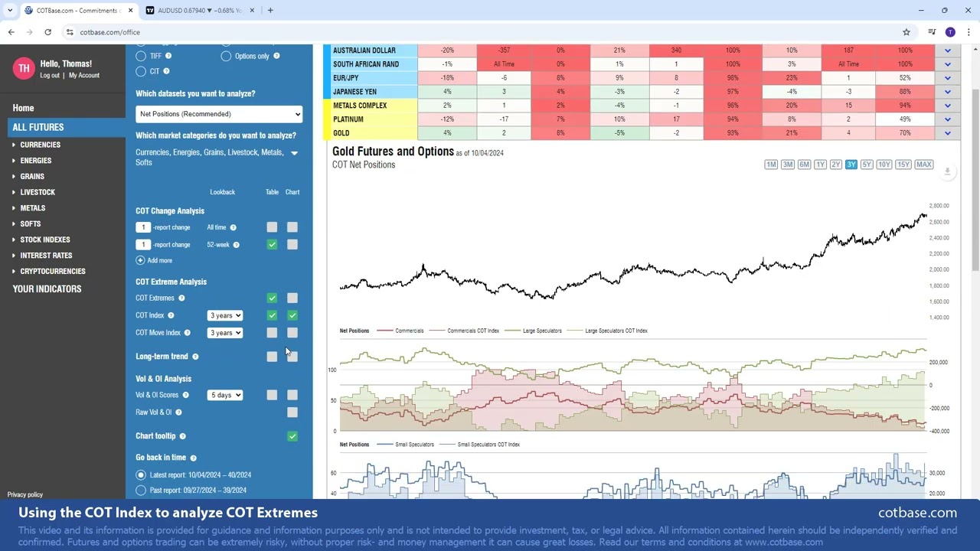Set chart range to MAX

click(x=924, y=165)
